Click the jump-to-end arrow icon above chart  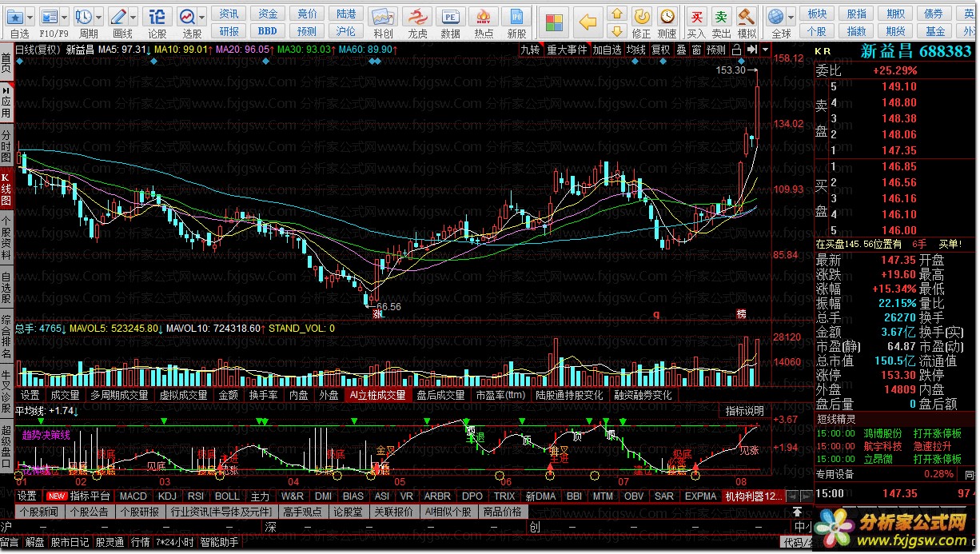tap(752, 50)
